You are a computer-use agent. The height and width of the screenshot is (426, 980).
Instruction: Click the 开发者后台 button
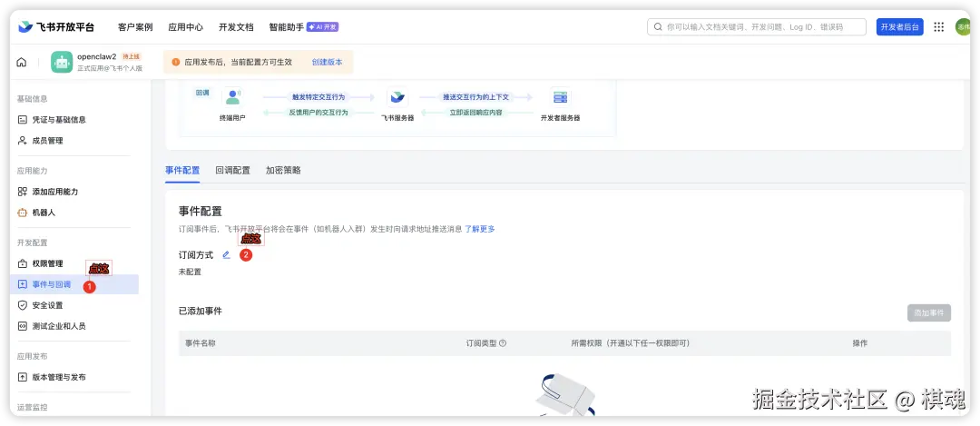point(900,27)
